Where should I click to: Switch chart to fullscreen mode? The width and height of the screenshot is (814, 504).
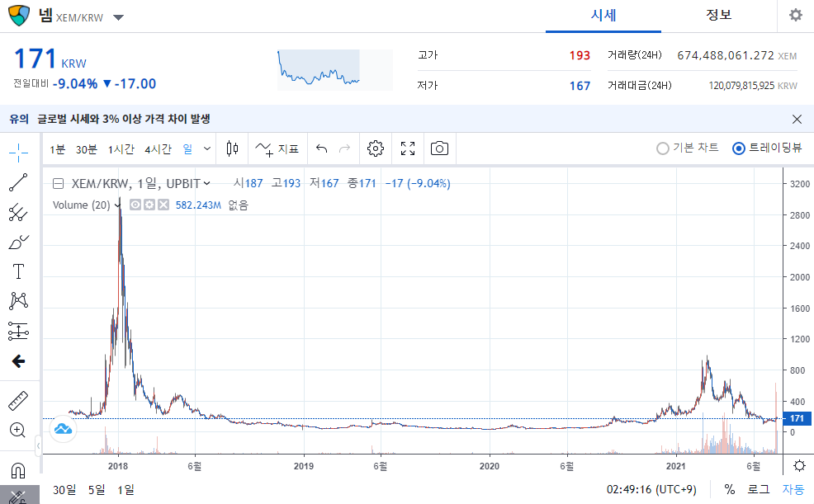point(408,148)
